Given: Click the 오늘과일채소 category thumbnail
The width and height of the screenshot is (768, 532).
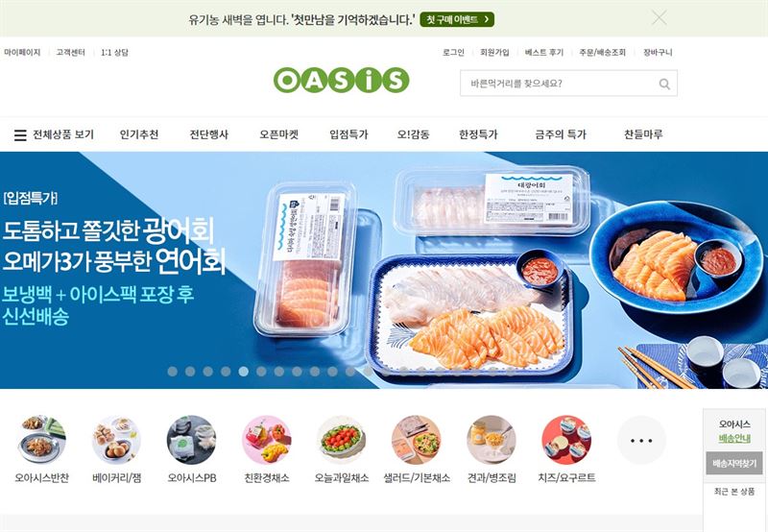Looking at the screenshot, I should click(x=342, y=440).
